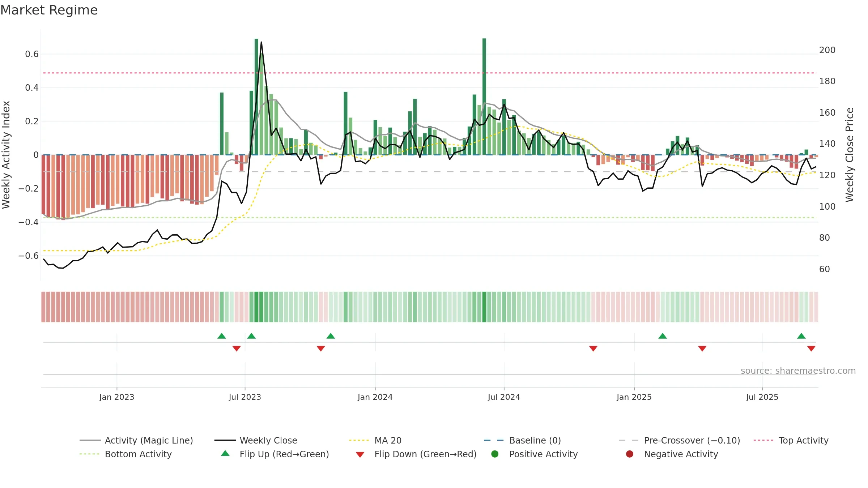
Task: Click the 60 tick on the right price axis
Action: 825,269
